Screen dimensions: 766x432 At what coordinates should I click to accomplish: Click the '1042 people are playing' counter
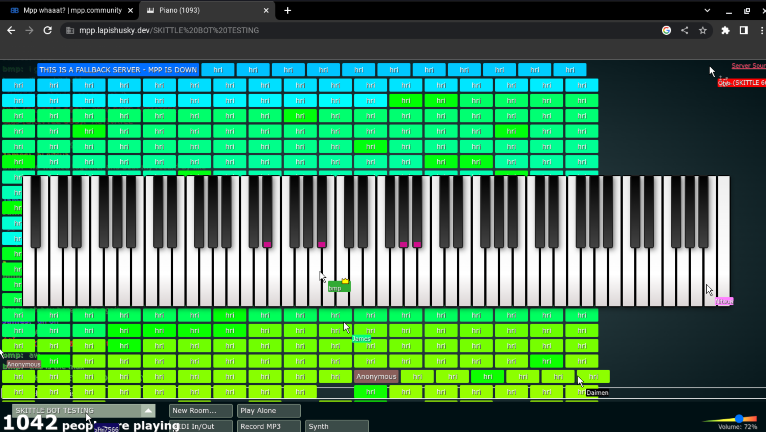91,424
